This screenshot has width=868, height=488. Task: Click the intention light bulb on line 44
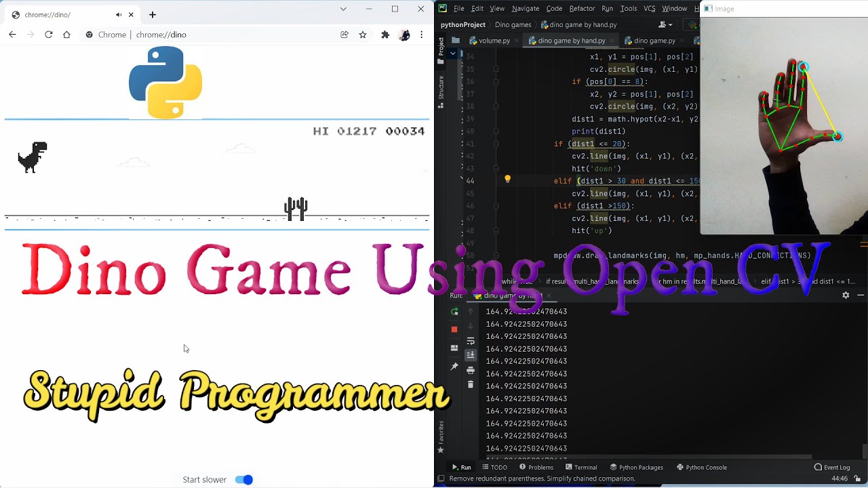tap(507, 180)
